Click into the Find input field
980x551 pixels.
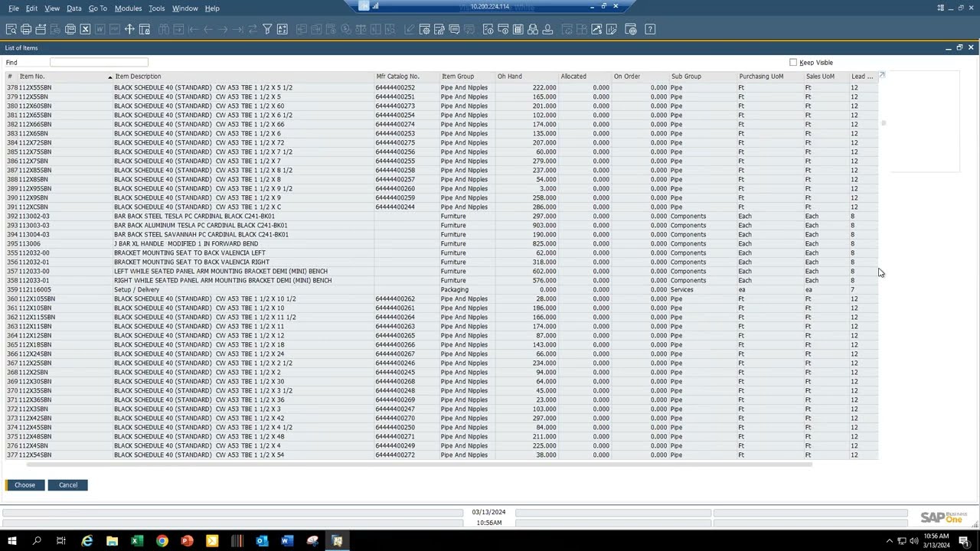99,62
